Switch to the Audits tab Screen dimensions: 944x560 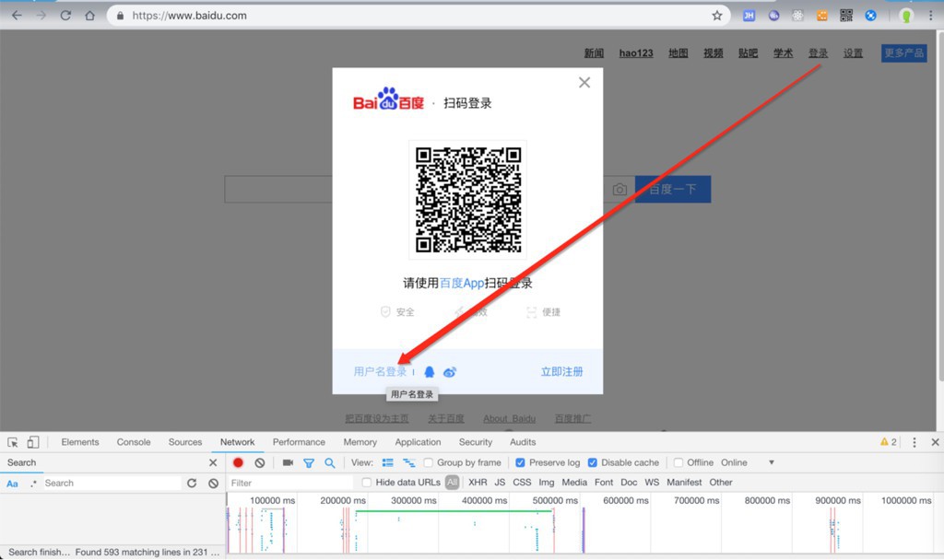(523, 442)
